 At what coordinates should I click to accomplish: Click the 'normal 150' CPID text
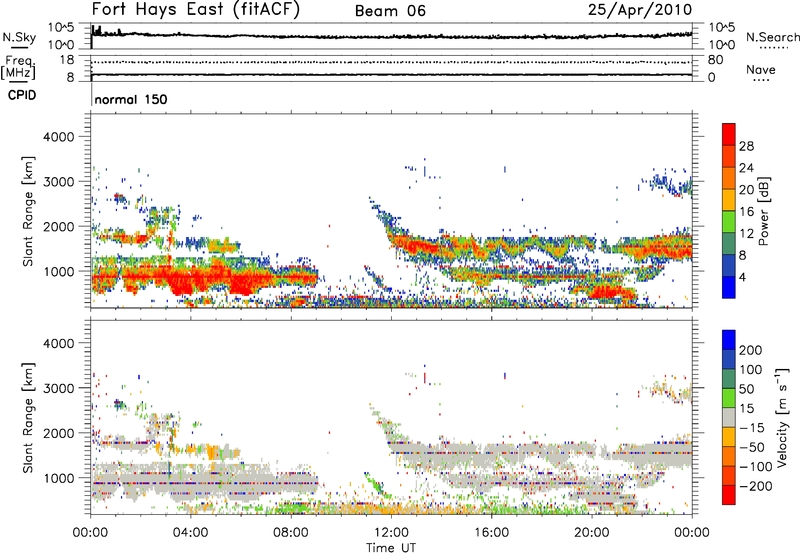point(131,99)
